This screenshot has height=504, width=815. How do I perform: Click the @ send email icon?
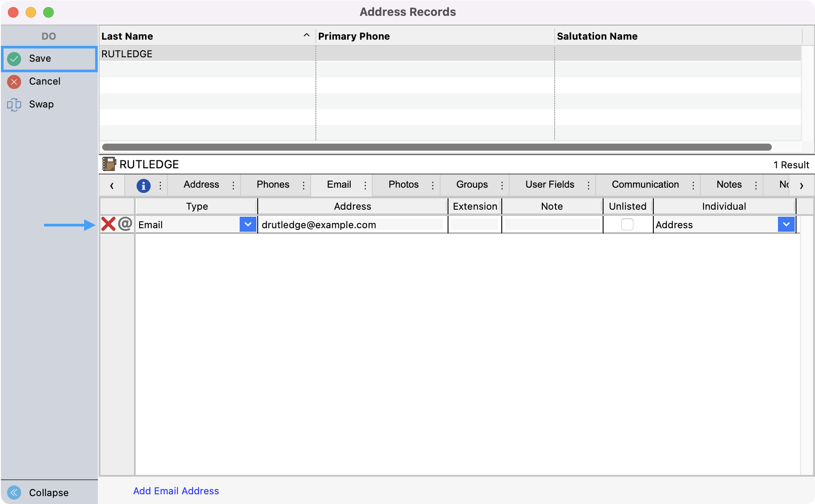coord(125,224)
